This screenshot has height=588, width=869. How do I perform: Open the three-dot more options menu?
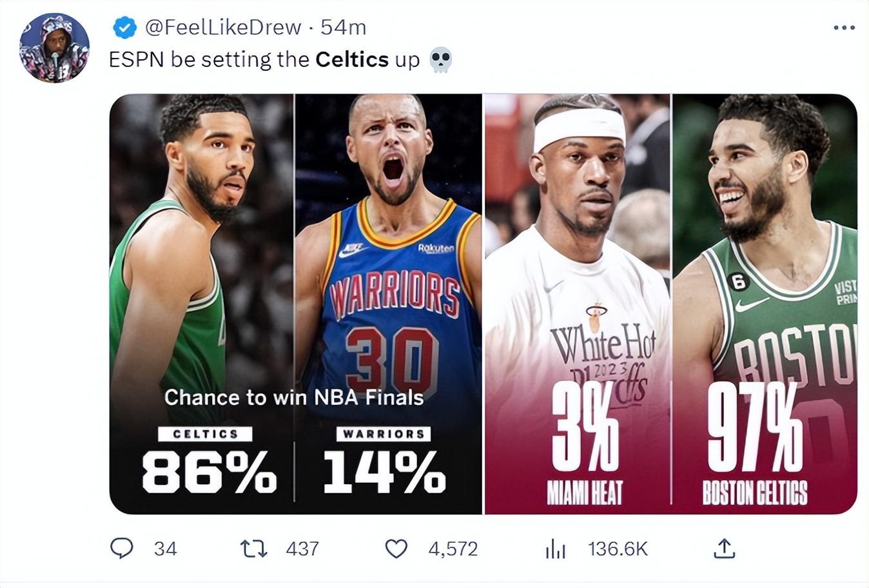point(844,28)
